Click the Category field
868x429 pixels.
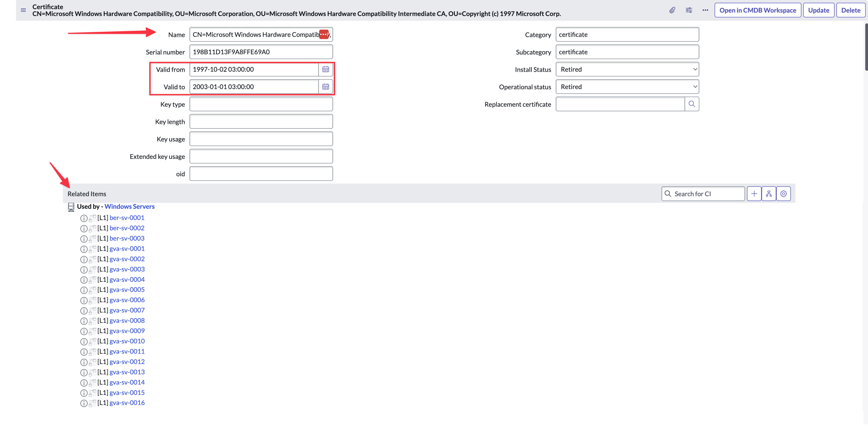627,35
